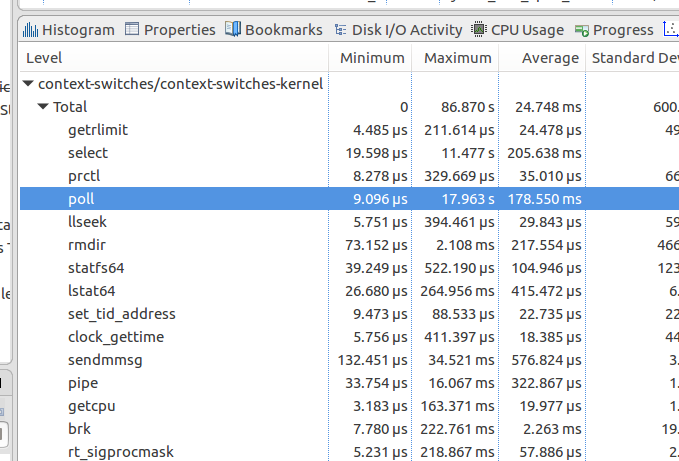Click rt_sigprocmask maximum value 218.867 ms
This screenshot has height=461, width=679.
click(457, 451)
